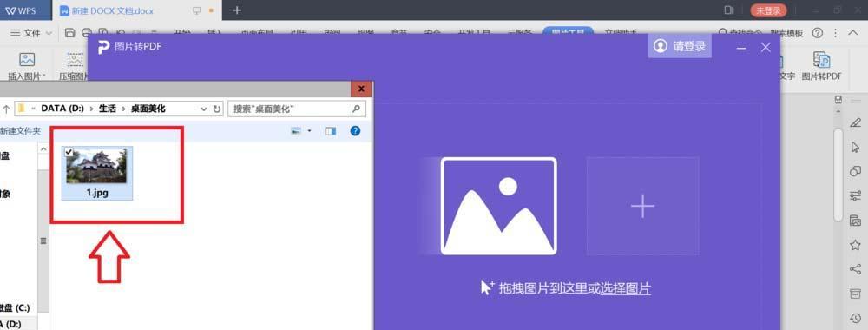Click the search magnifier in file dialog
868x330 pixels.
point(356,109)
